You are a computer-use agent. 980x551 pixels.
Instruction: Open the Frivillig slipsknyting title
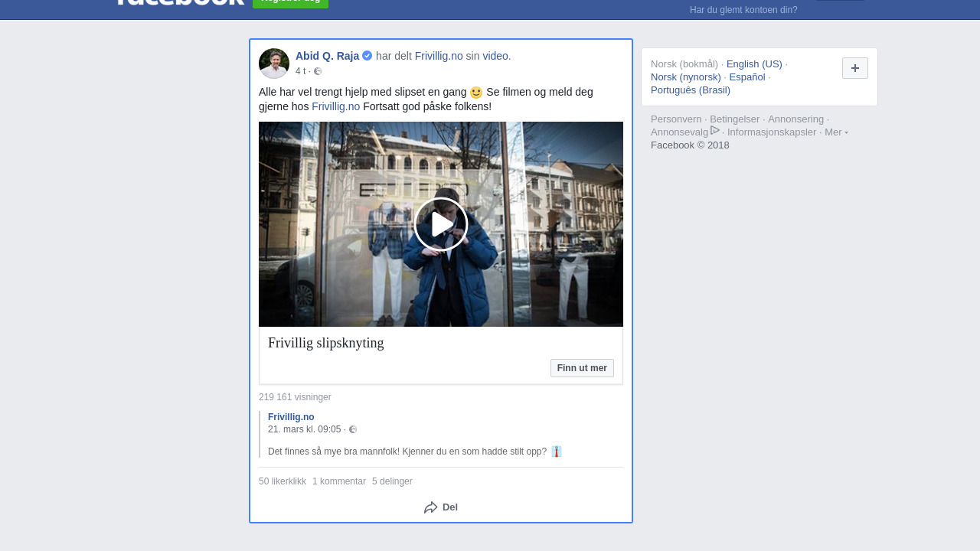(326, 343)
